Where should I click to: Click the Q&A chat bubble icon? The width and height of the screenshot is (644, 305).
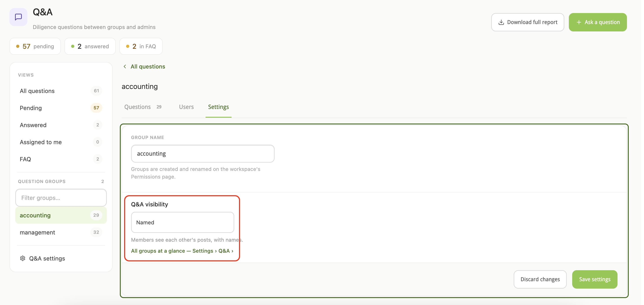[x=18, y=17]
